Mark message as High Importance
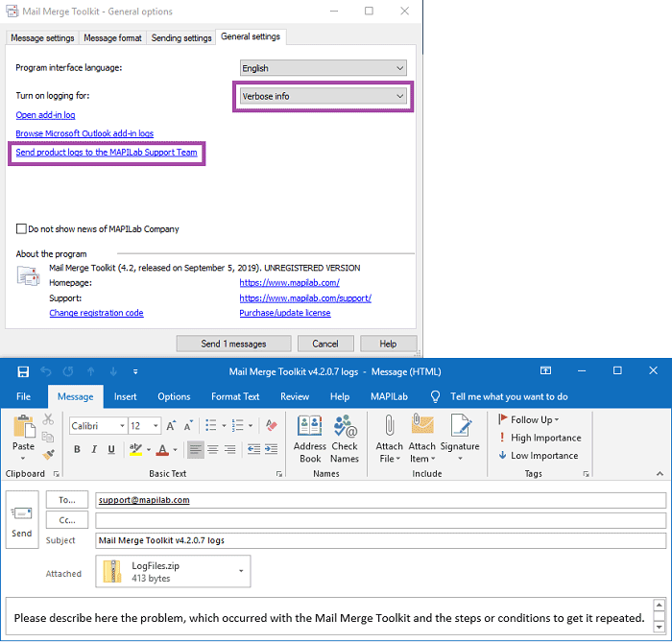Image resolution: width=672 pixels, height=642 pixels. click(540, 438)
